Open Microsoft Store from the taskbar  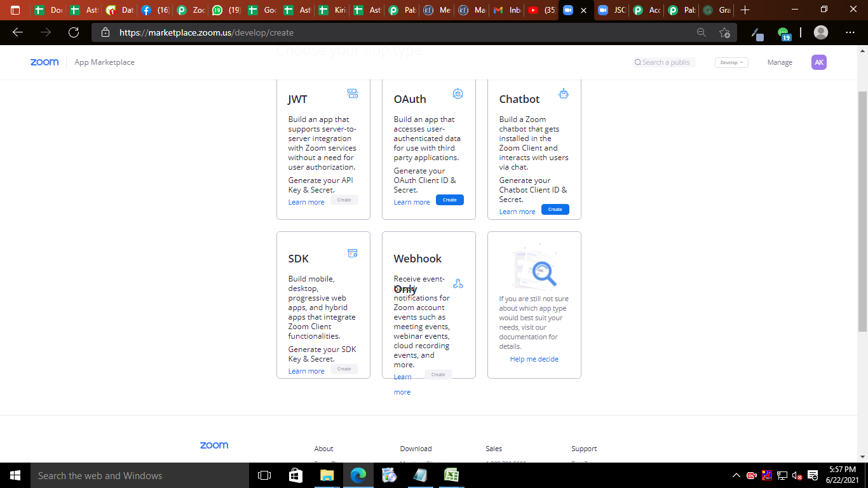[295, 475]
